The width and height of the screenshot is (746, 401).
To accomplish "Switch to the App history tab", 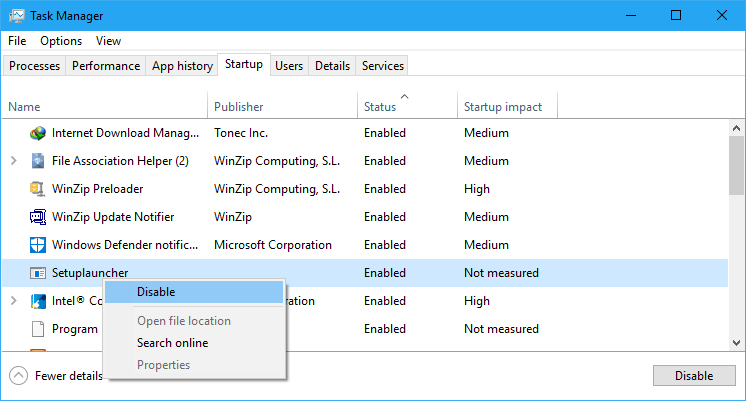I will [x=182, y=66].
